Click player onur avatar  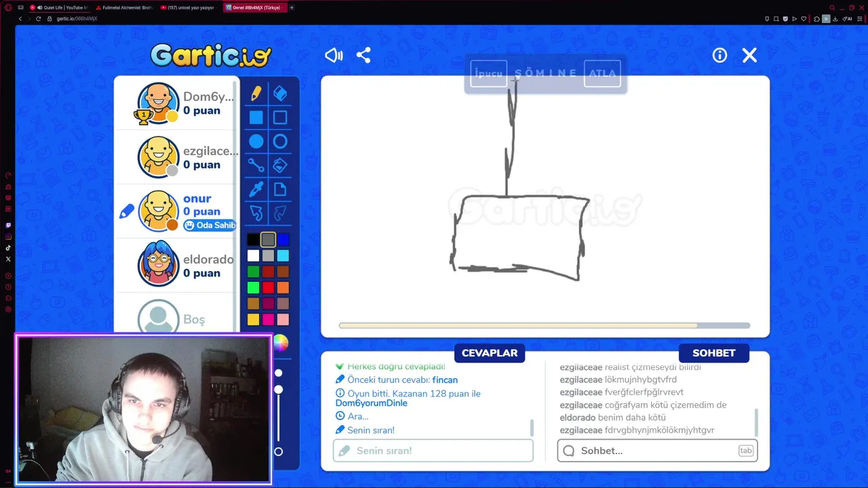(158, 211)
